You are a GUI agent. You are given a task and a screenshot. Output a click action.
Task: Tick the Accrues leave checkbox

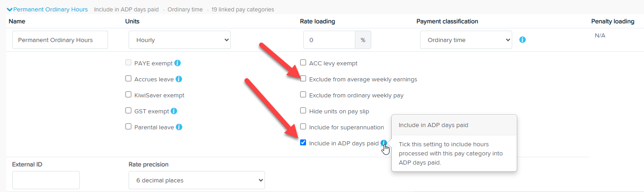(x=129, y=79)
